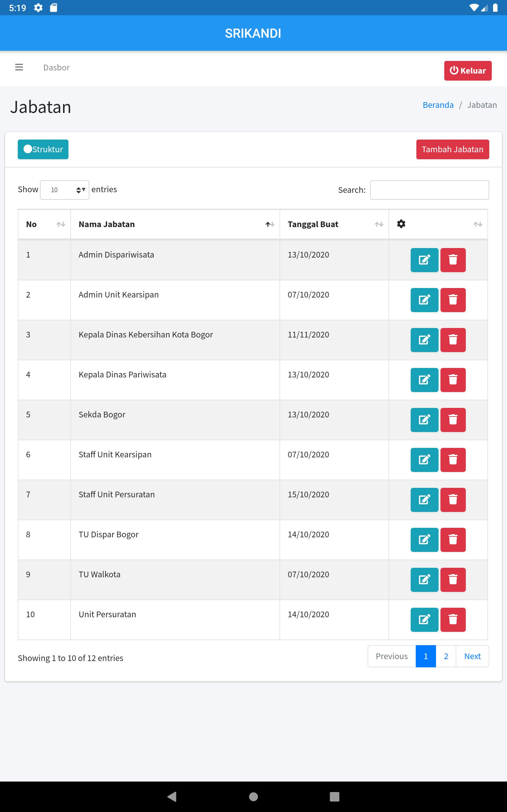Edit the Admin Dispariwisata row

tap(424, 260)
